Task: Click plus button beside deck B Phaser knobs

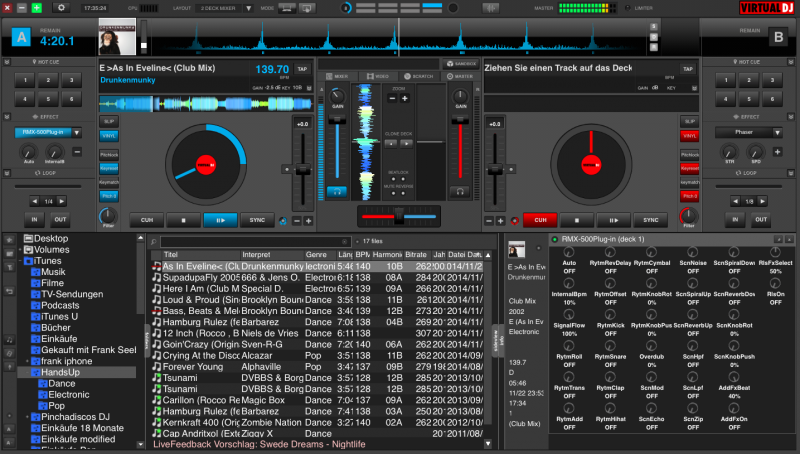Action: tap(777, 152)
